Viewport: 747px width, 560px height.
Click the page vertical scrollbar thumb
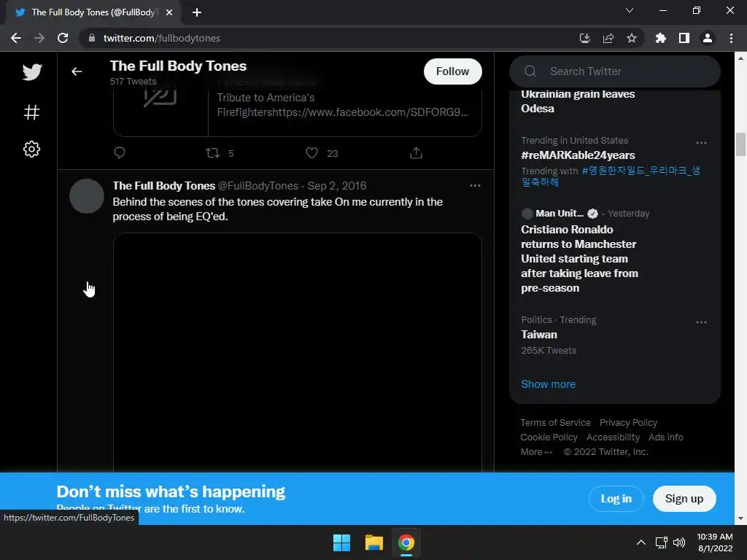[740, 145]
